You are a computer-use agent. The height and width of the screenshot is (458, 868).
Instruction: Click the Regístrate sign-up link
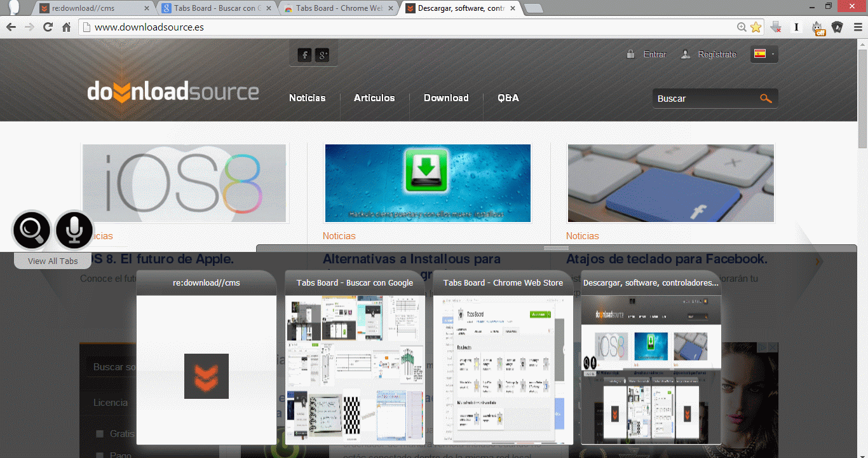[x=717, y=54]
